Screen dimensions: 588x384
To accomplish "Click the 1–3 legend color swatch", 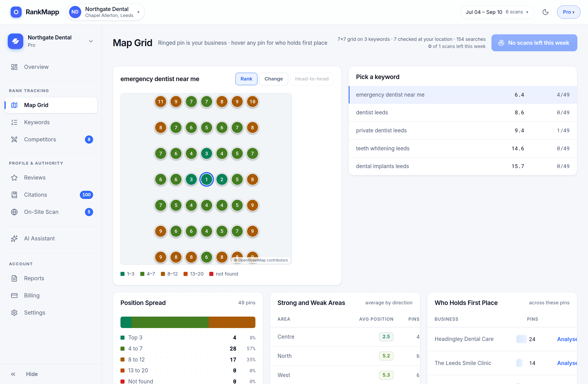I will click(x=122, y=274).
